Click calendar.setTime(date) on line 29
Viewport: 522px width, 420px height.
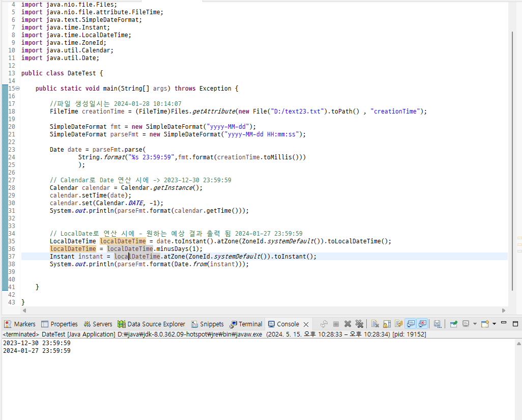coord(91,195)
